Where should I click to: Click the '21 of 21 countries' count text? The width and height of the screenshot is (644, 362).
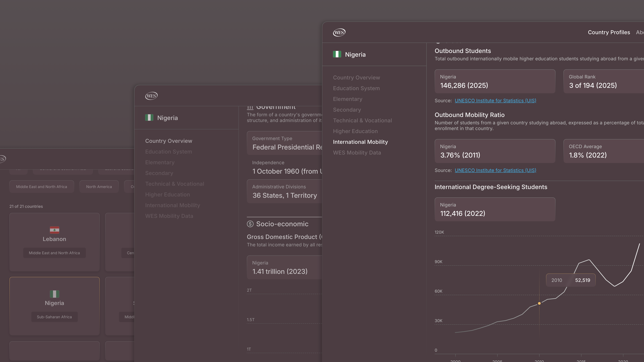point(26,206)
